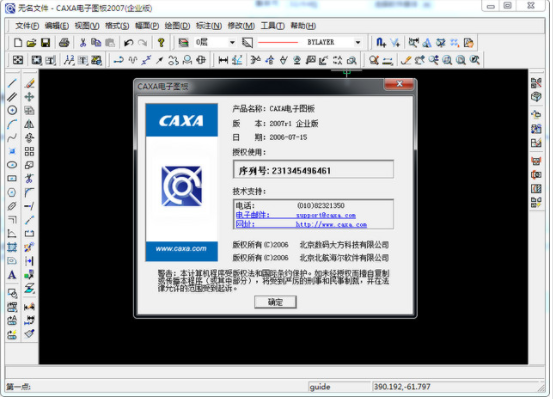The image size is (553, 399).
Task: Click the phone number (010)82321350
Action: pyautogui.click(x=321, y=206)
